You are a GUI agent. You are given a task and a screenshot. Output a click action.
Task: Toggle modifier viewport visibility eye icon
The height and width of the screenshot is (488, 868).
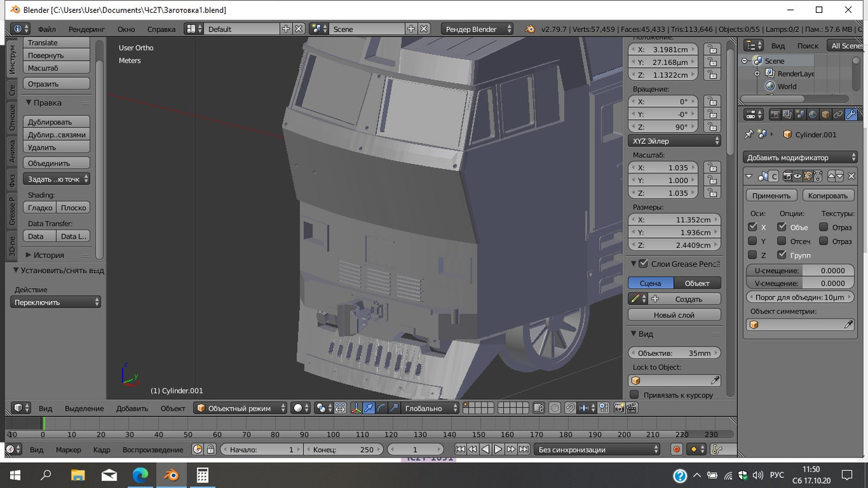point(797,176)
